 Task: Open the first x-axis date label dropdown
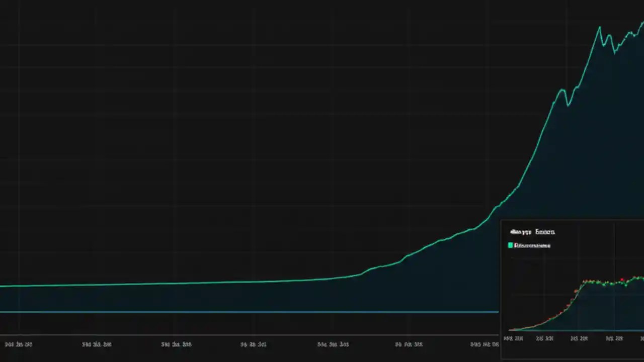pyautogui.click(x=19, y=344)
